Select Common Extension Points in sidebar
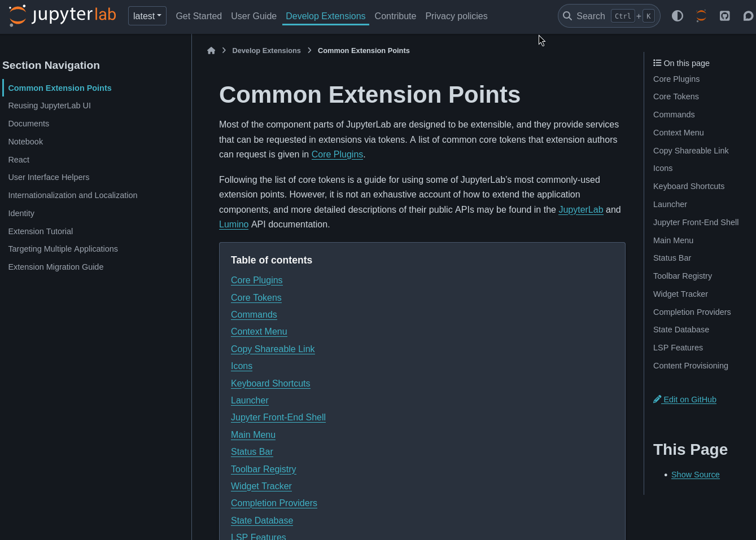Image resolution: width=756 pixels, height=540 pixels. pyautogui.click(x=60, y=88)
